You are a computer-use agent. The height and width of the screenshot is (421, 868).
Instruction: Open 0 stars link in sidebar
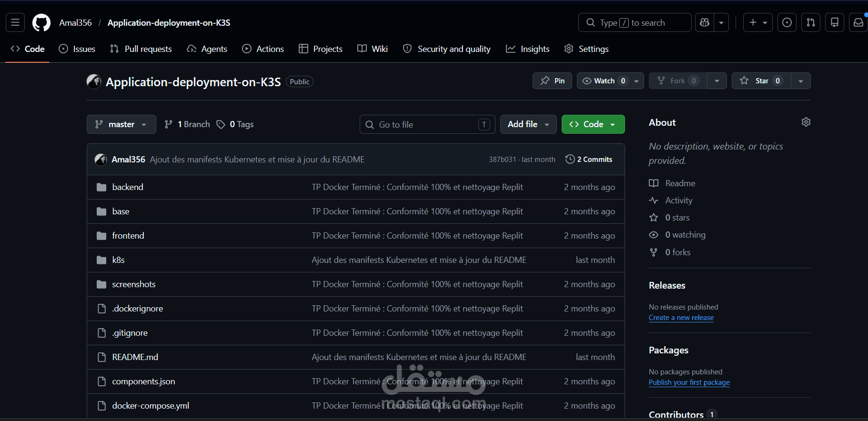tap(669, 218)
